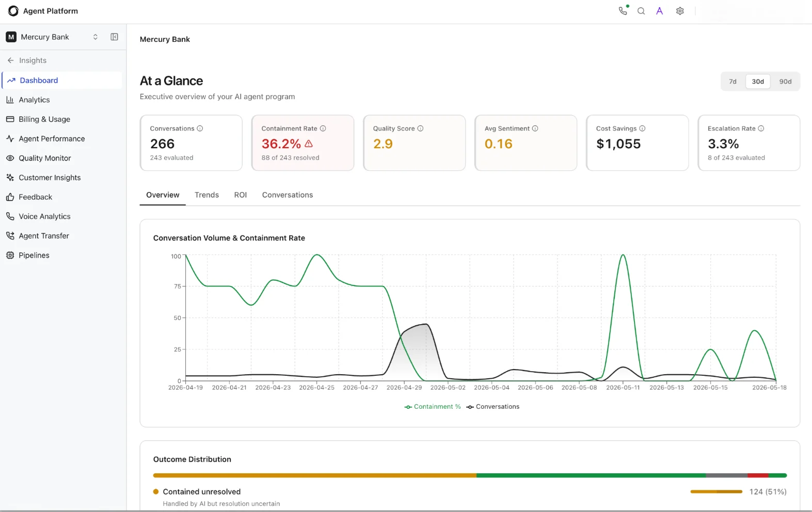Click the Quality Monitor eye icon
This screenshot has height=512, width=812.
(10, 158)
